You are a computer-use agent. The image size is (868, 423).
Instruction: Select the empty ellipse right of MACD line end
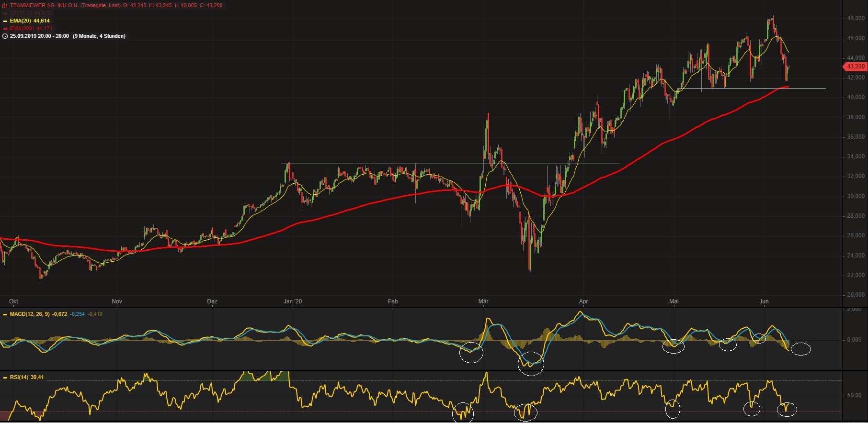(800, 349)
